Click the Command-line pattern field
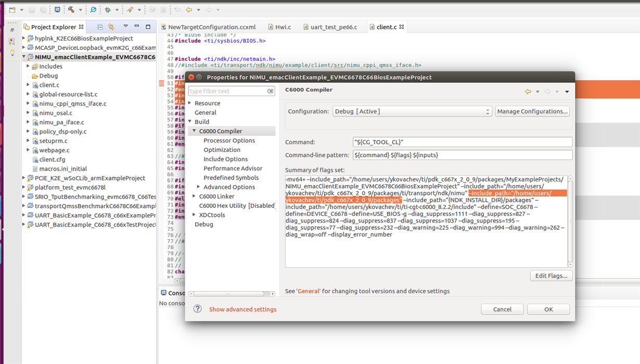The width and height of the screenshot is (640, 364). click(463, 155)
